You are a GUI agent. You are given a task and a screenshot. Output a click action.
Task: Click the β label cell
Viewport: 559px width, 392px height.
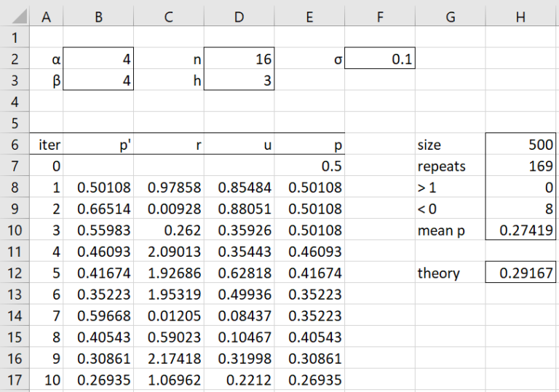point(47,80)
